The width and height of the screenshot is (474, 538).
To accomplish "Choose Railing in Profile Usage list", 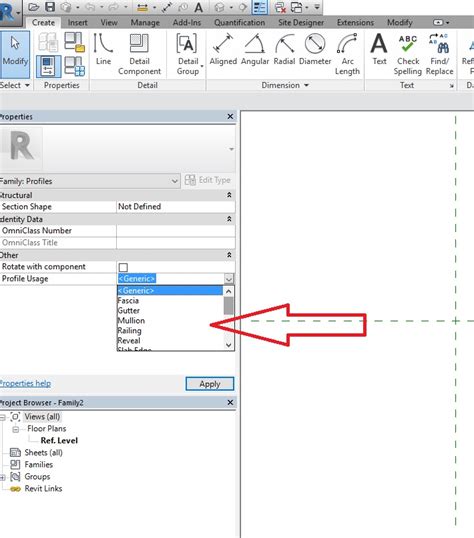I will tap(129, 331).
